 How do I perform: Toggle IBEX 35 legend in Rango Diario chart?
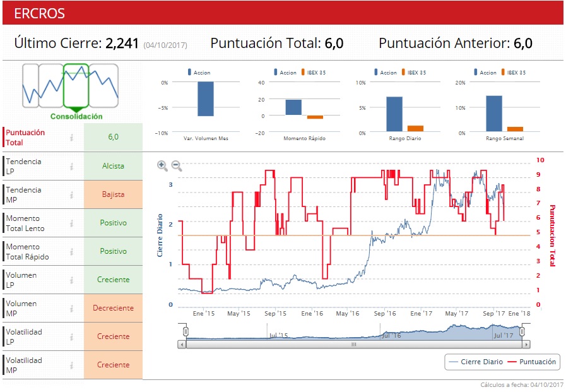[x=414, y=73]
